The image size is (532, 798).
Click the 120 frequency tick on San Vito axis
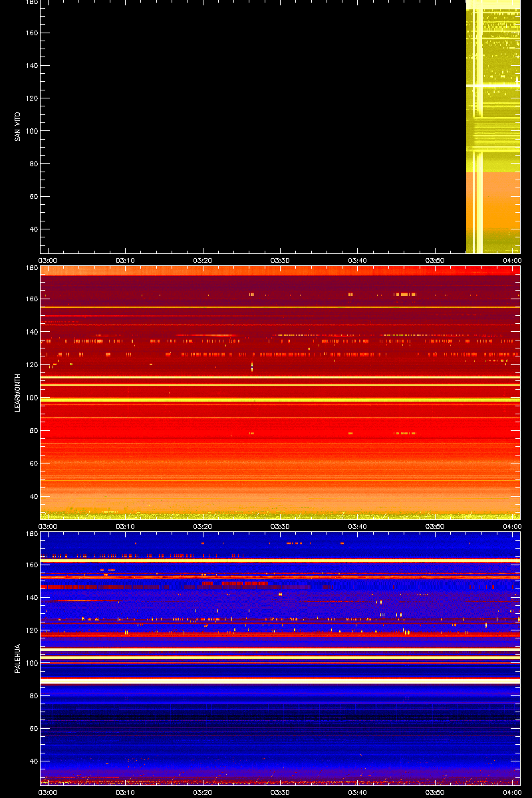pyautogui.click(x=31, y=98)
